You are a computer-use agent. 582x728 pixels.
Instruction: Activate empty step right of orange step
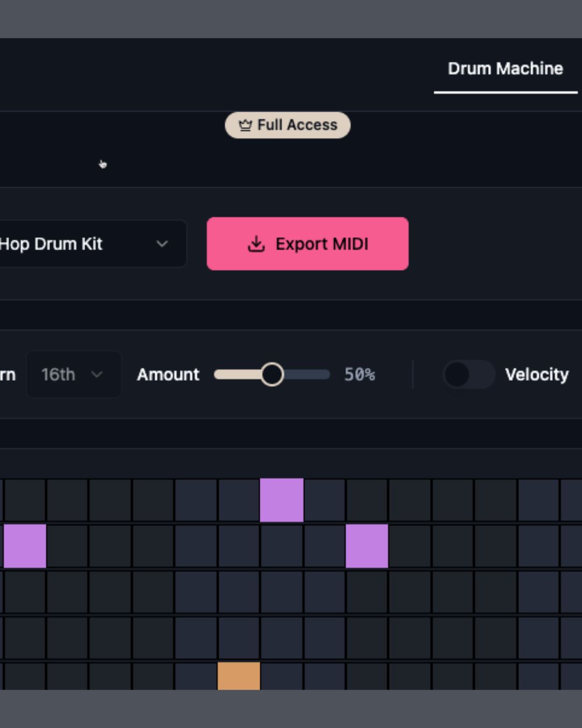[x=281, y=676]
